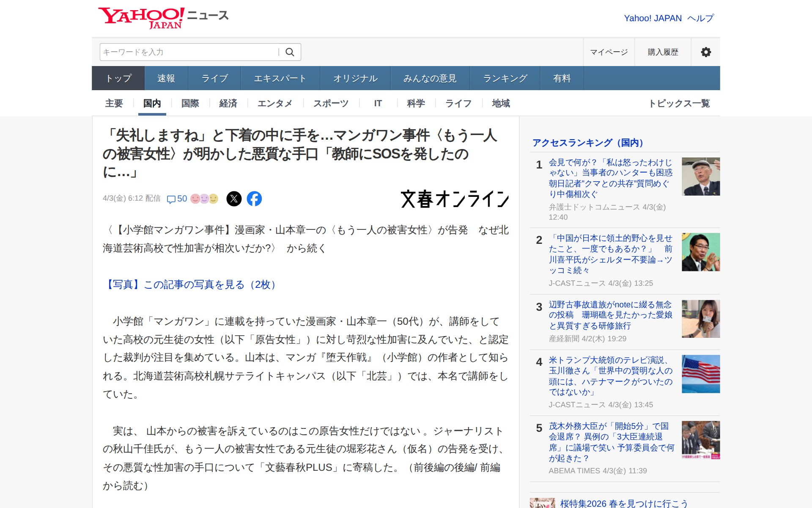
Task: Open the ランキング navigation tab
Action: click(505, 78)
